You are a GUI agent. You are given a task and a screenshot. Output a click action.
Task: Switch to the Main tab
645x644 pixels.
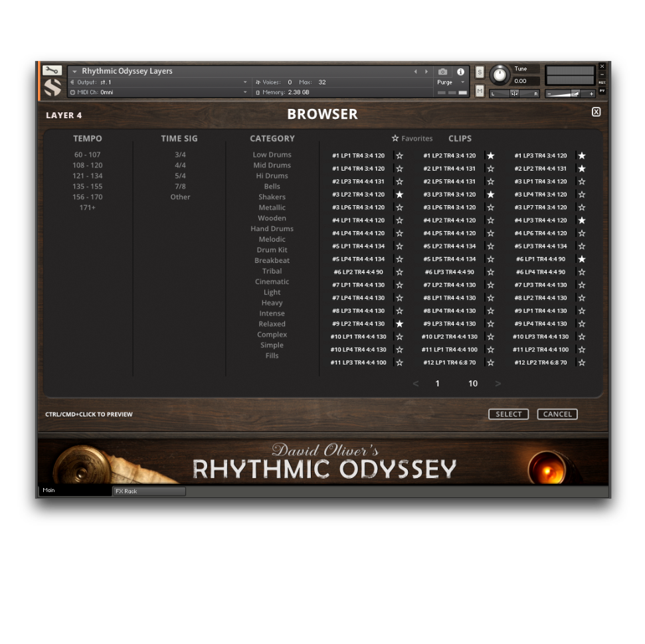[x=74, y=491]
